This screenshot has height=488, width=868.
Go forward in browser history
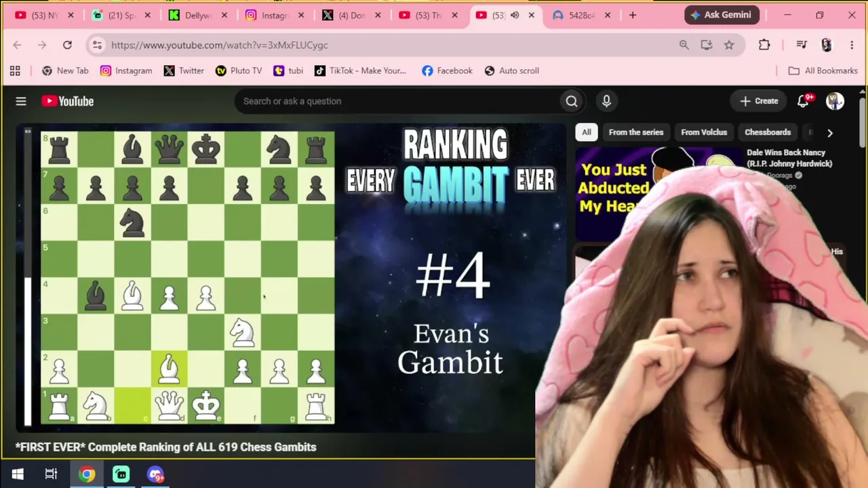point(42,45)
